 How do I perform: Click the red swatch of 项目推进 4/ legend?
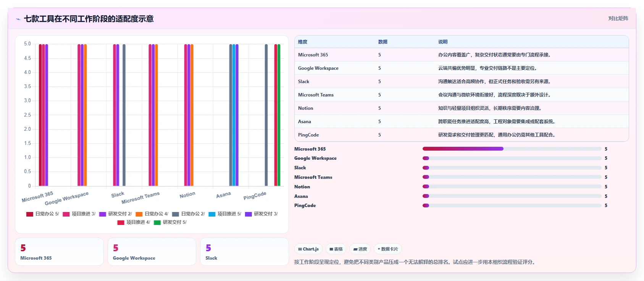[x=121, y=223]
